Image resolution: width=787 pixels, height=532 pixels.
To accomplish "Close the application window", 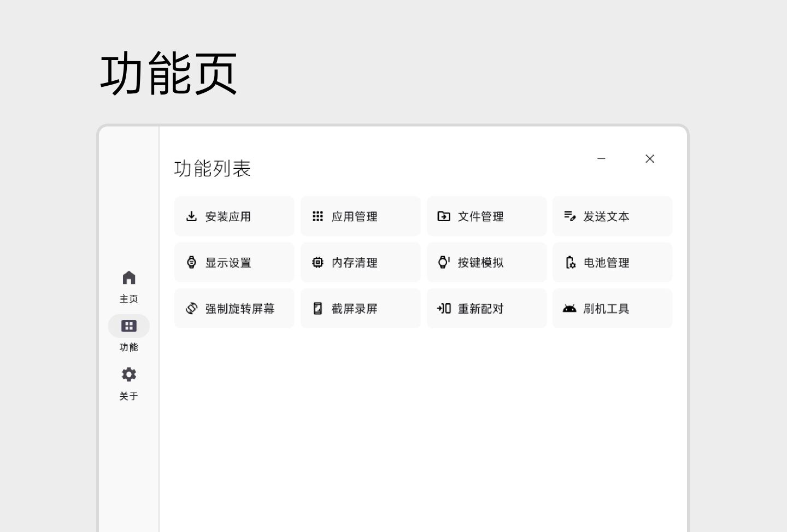I will click(650, 158).
